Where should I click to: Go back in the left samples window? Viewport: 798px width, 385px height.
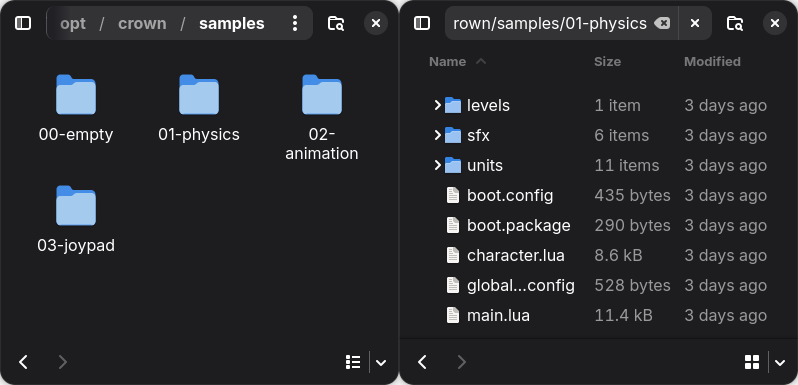click(23, 362)
